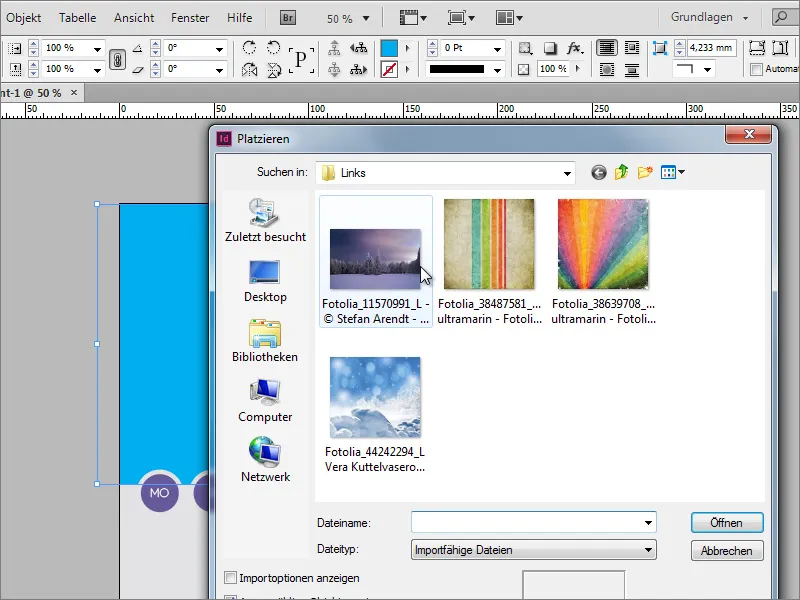Image resolution: width=800 pixels, height=600 pixels.
Task: Click the Öffnen button
Action: pyautogui.click(x=727, y=523)
